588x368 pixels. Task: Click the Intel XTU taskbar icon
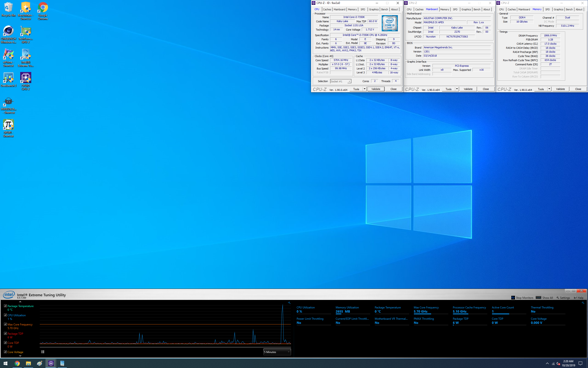coord(62,363)
